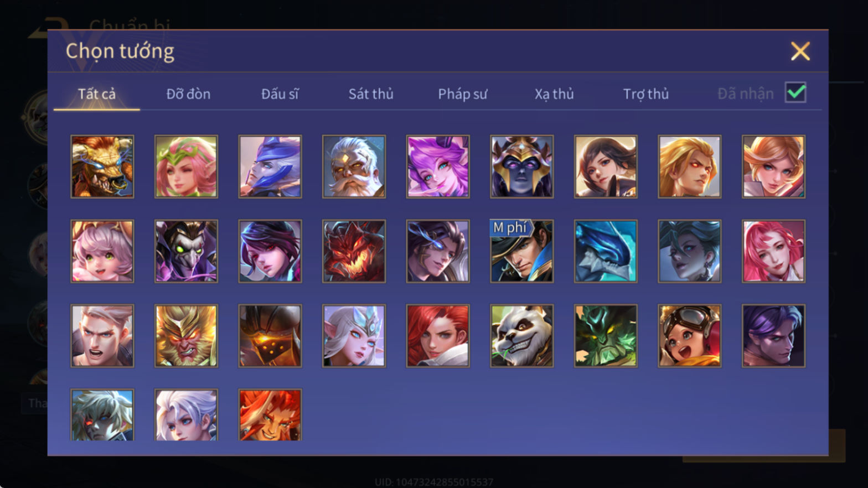Image resolution: width=868 pixels, height=488 pixels.
Task: Switch to the Đỡ đòn tab
Action: (188, 94)
